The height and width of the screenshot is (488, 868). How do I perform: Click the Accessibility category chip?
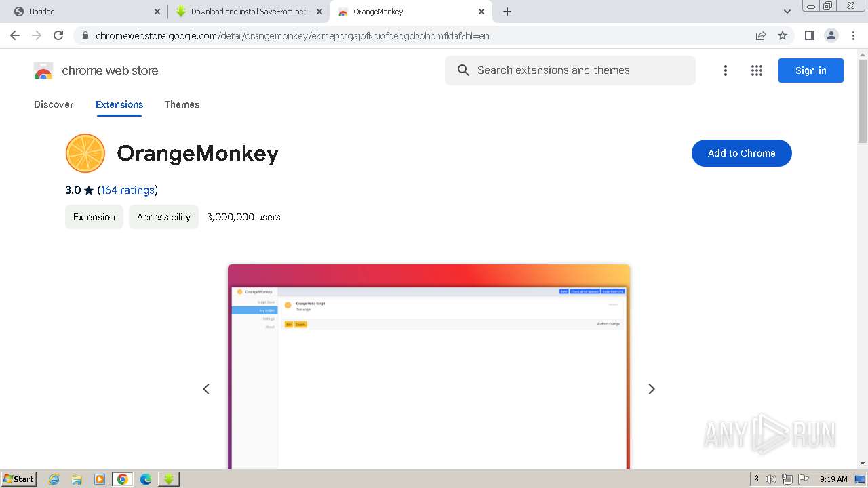[163, 217]
